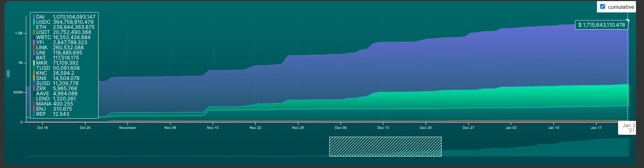Click the Jan 03 axis label

click(511, 128)
